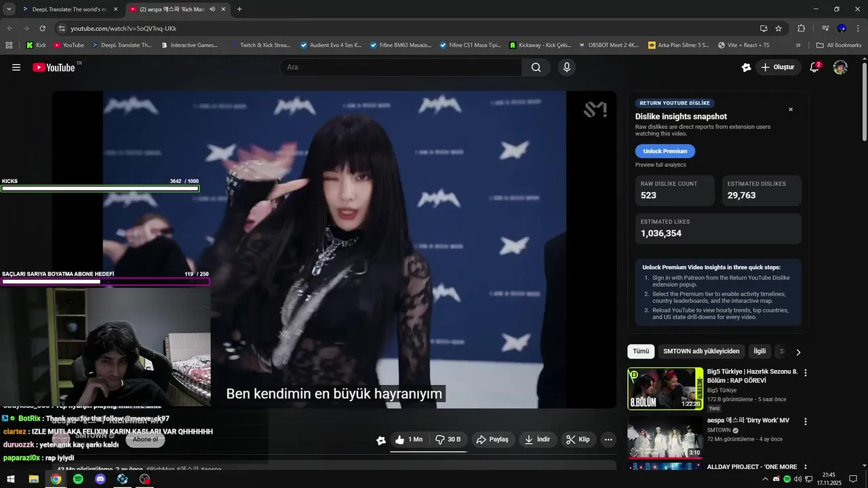Create a clip with Klip button
Viewport: 868px width, 488px height.
(x=578, y=439)
